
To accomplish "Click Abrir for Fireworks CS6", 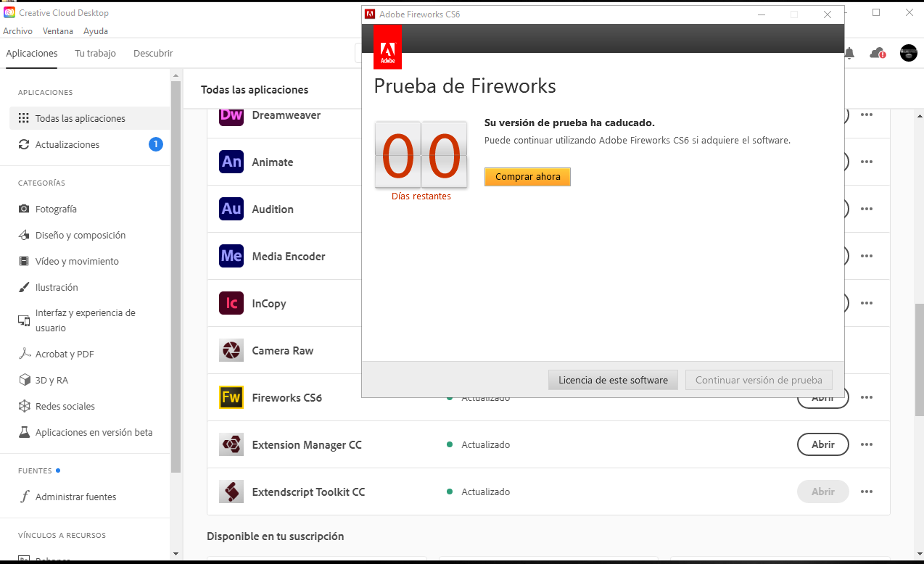I will tap(822, 402).
